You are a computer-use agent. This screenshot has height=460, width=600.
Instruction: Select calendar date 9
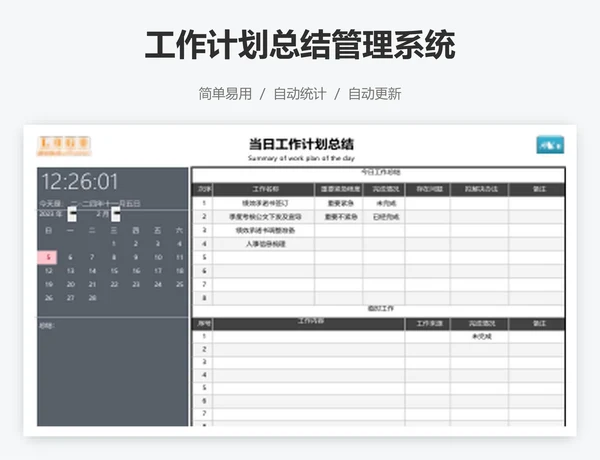click(136, 257)
